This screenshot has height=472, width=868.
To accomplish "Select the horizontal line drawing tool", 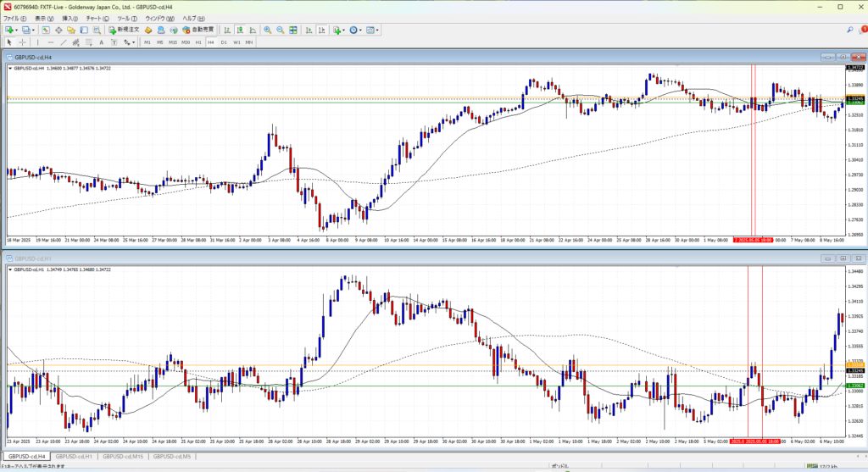I will [52, 42].
